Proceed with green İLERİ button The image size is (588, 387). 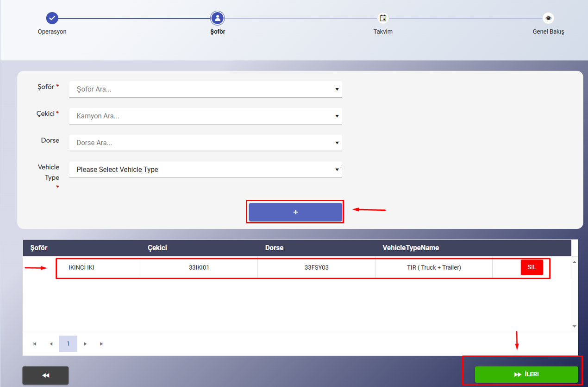point(526,374)
